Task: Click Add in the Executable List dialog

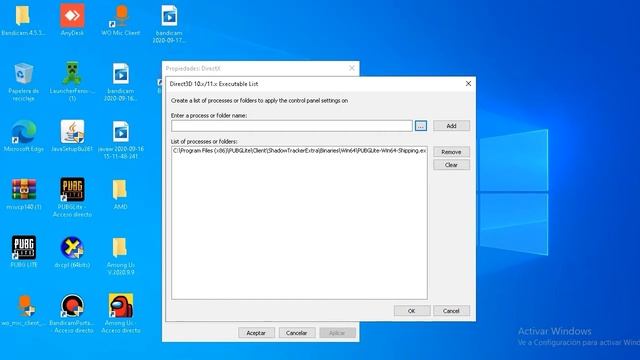Action: point(451,126)
